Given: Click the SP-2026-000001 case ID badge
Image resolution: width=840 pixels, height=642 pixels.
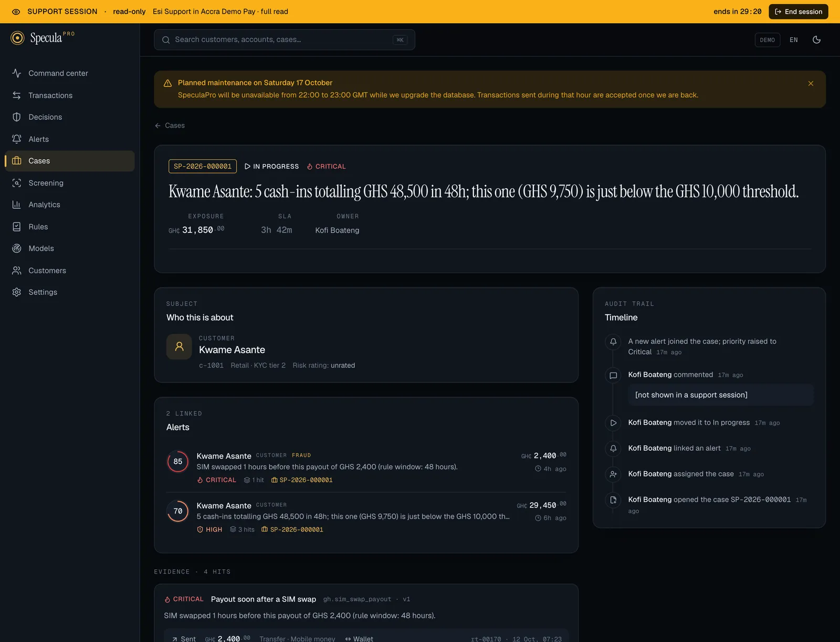Looking at the screenshot, I should point(203,167).
